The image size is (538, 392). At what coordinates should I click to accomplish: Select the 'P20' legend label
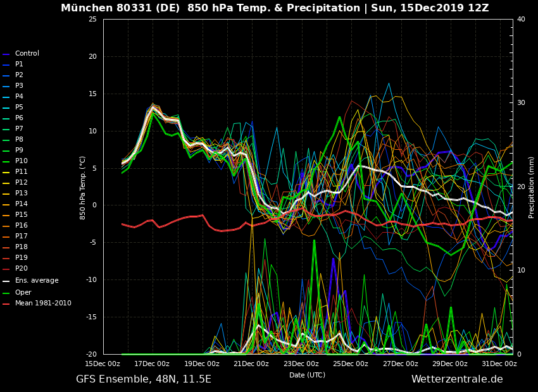pos(22,268)
